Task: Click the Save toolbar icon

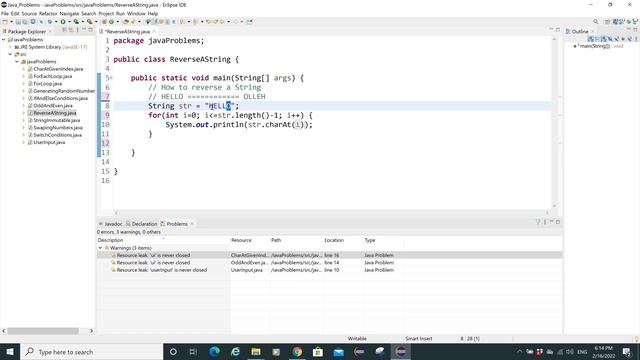Action: [18, 22]
